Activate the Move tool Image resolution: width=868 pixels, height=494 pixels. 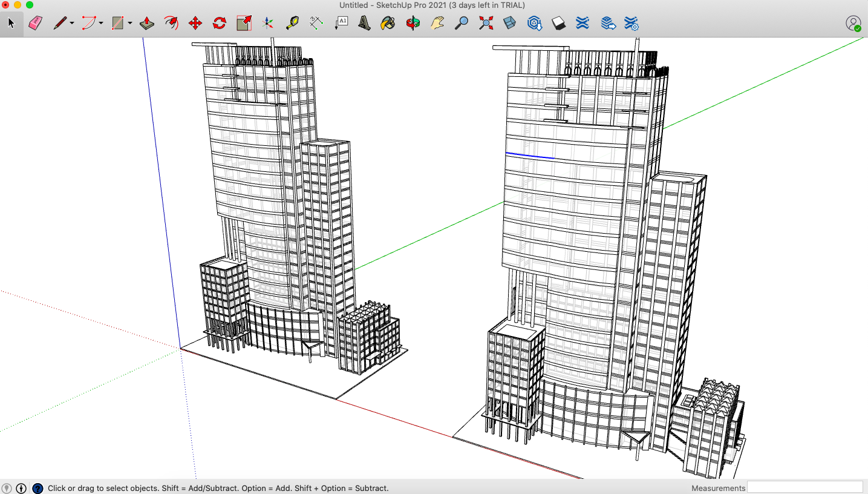[195, 24]
